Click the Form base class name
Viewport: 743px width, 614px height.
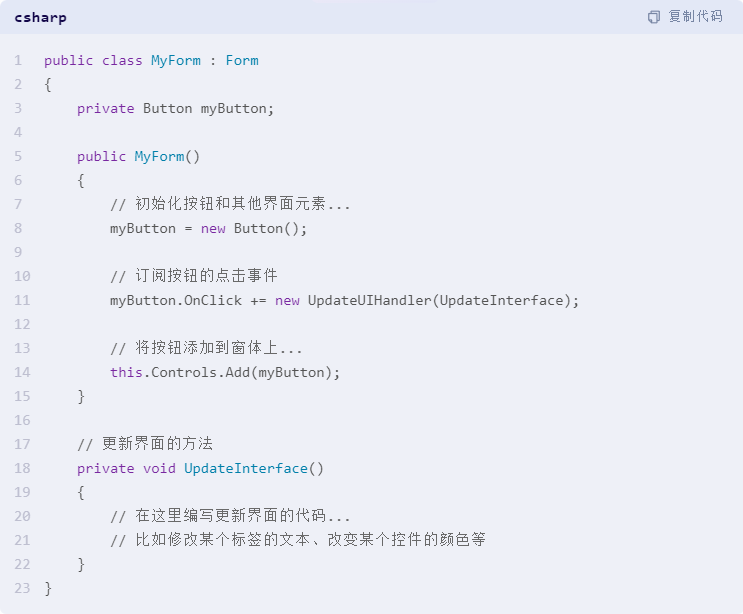click(x=242, y=61)
